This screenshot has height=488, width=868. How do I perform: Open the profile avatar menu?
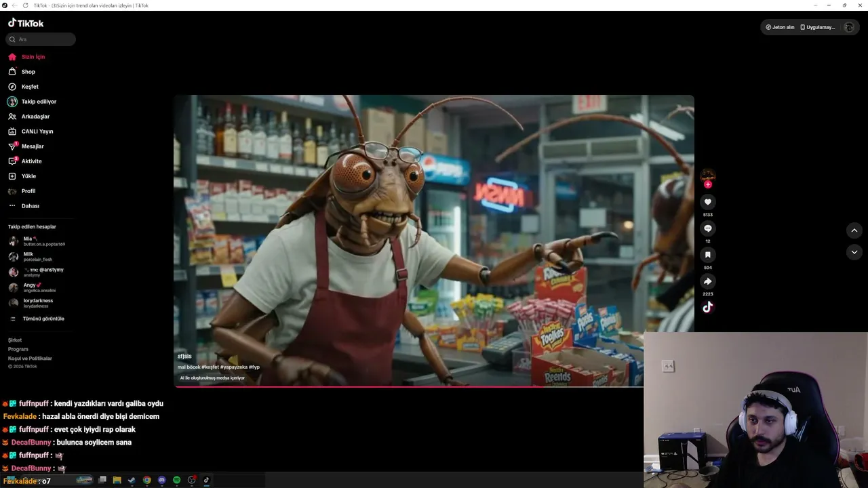pos(849,27)
